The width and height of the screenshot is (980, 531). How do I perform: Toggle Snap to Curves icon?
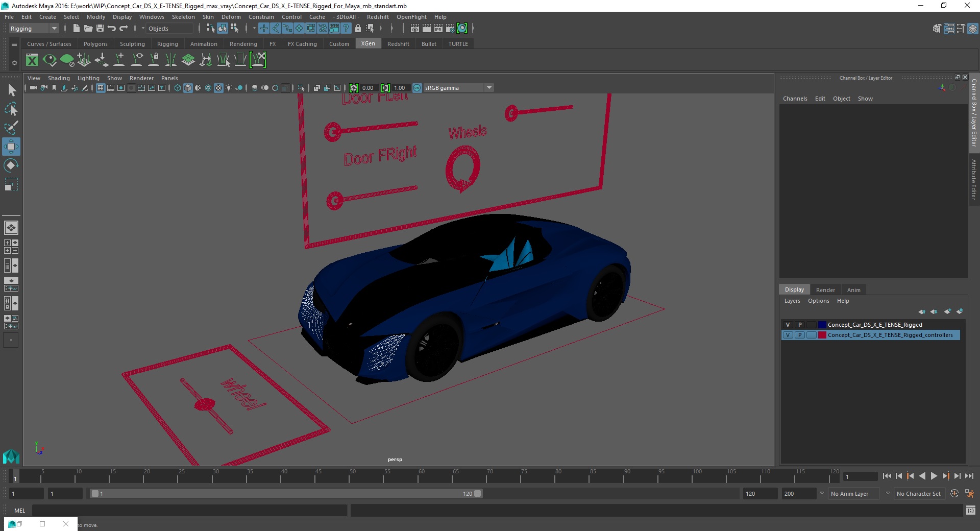click(x=276, y=29)
